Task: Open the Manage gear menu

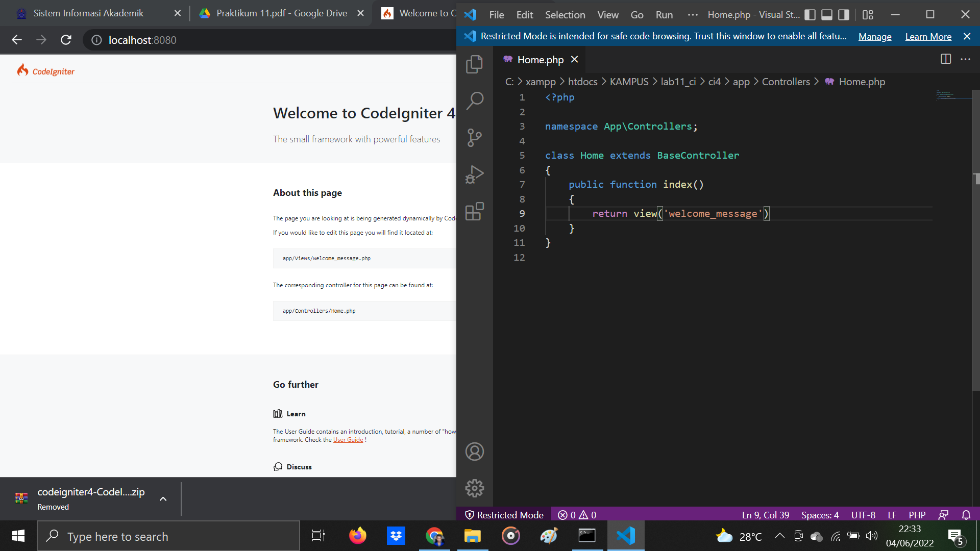Action: point(474,488)
